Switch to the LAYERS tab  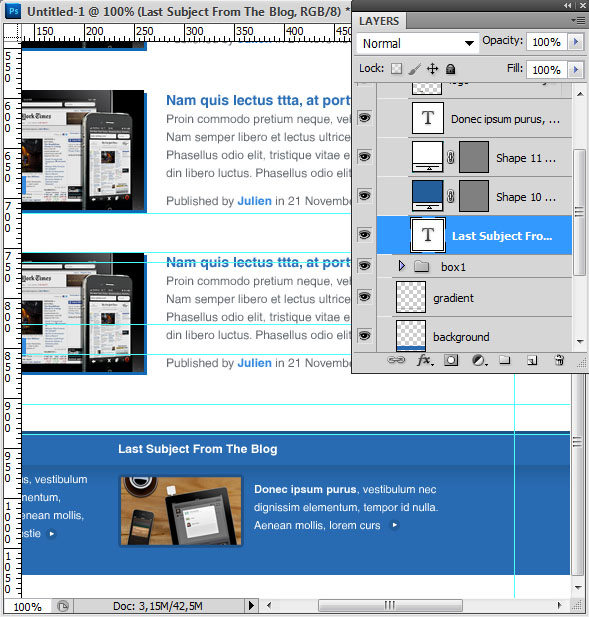379,21
